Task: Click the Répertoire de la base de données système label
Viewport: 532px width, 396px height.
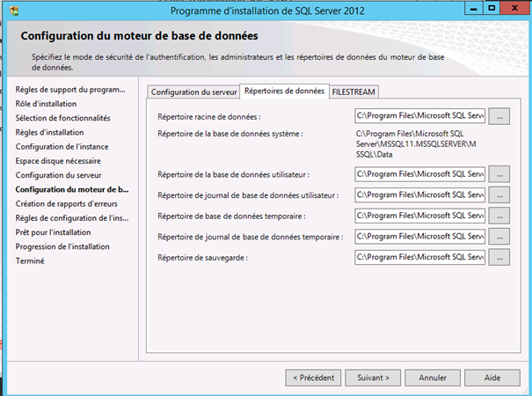Action: tap(230, 134)
